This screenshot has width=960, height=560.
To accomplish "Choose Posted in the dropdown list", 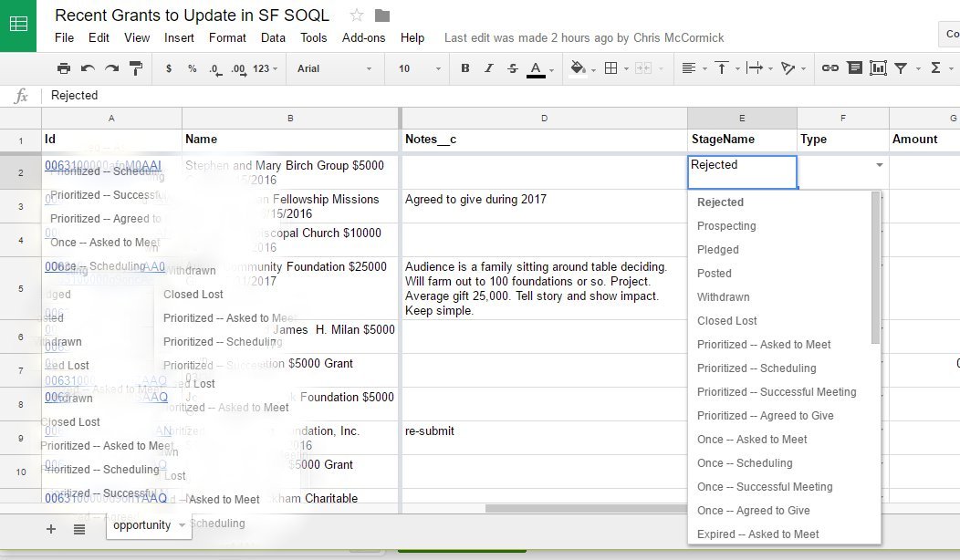I will click(714, 274).
